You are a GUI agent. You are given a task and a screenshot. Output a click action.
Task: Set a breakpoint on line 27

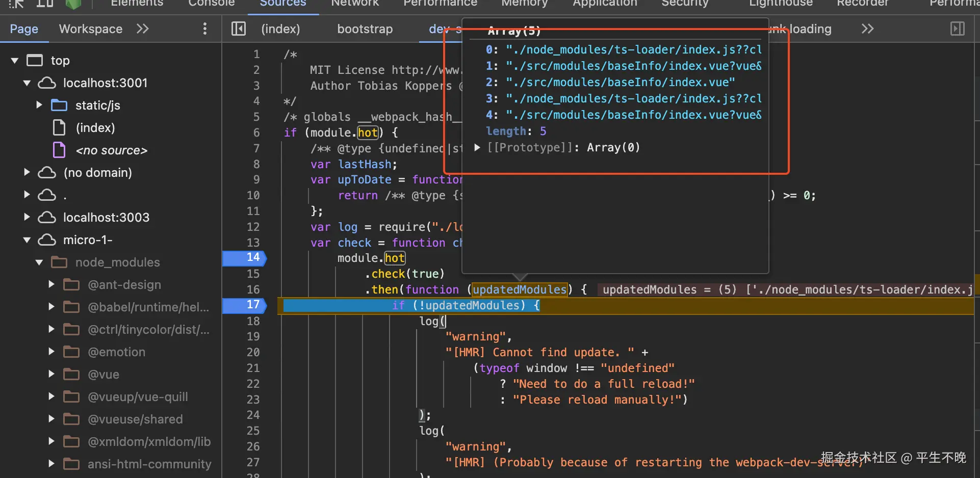(253, 462)
